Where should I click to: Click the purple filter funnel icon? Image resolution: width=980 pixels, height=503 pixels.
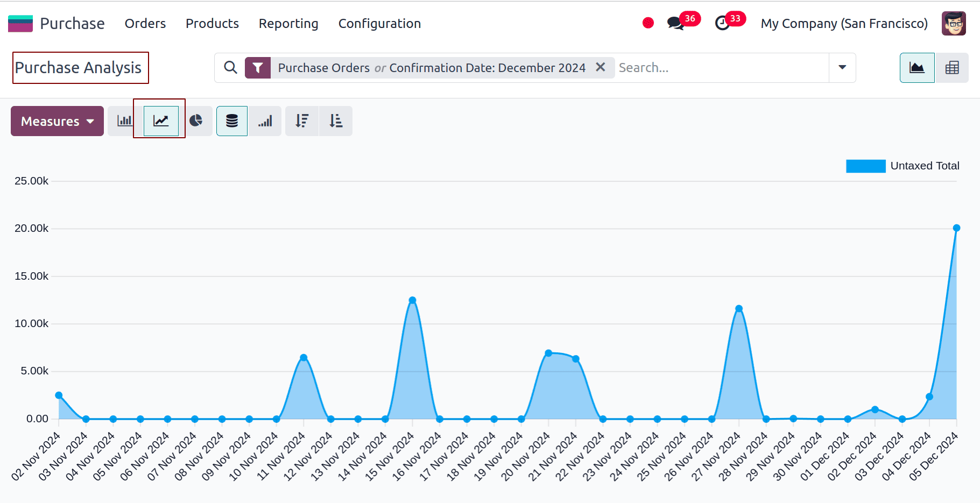pyautogui.click(x=258, y=68)
